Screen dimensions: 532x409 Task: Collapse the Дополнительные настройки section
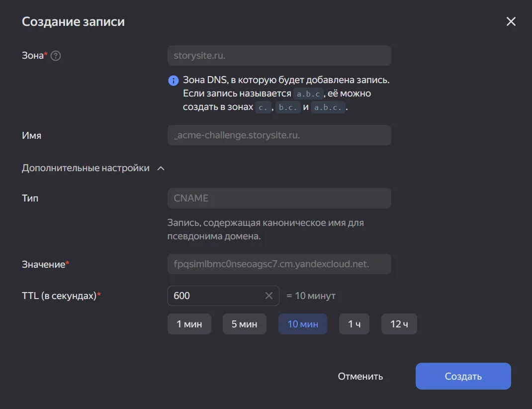[160, 168]
